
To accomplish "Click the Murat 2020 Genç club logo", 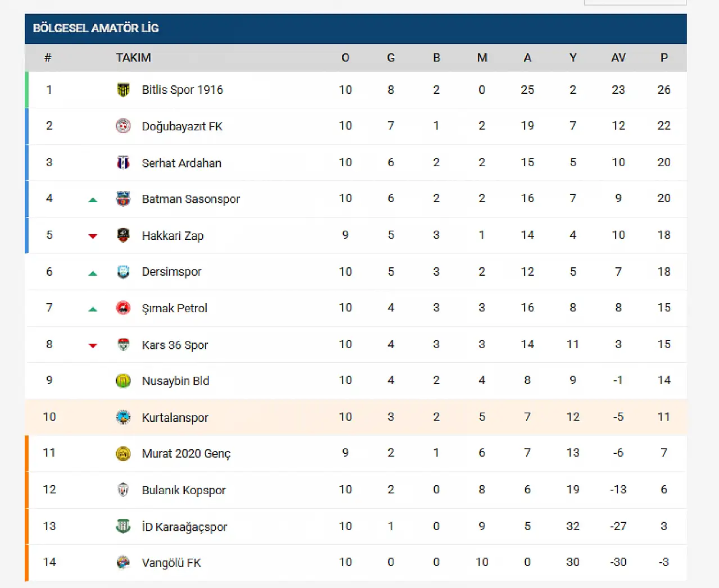I will click(123, 453).
